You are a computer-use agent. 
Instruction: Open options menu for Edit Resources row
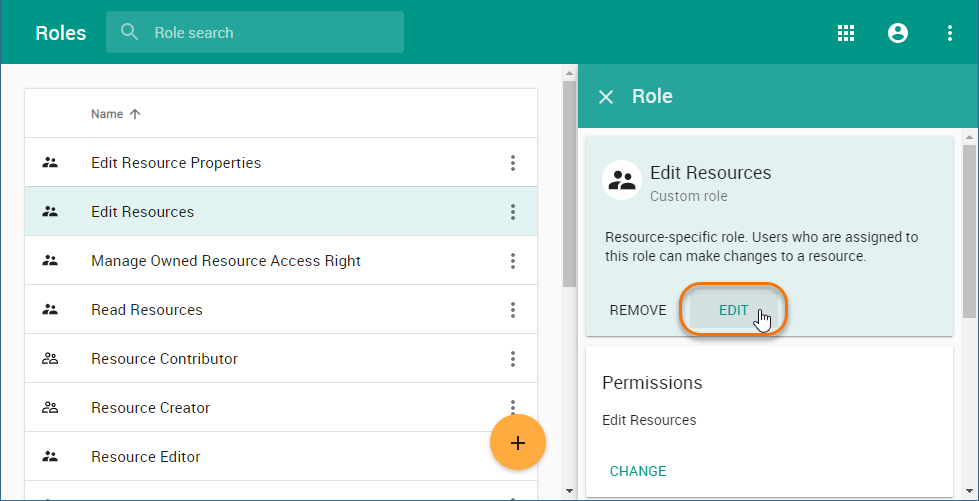(513, 212)
